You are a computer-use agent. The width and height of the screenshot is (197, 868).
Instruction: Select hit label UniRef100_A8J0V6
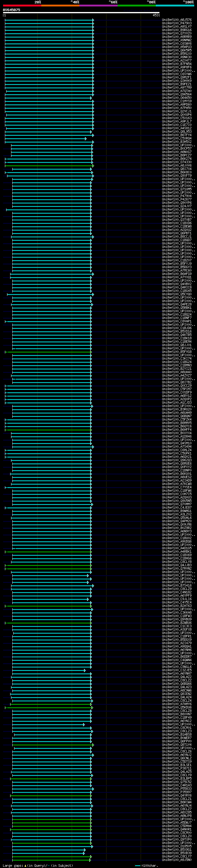tap(177, 165)
